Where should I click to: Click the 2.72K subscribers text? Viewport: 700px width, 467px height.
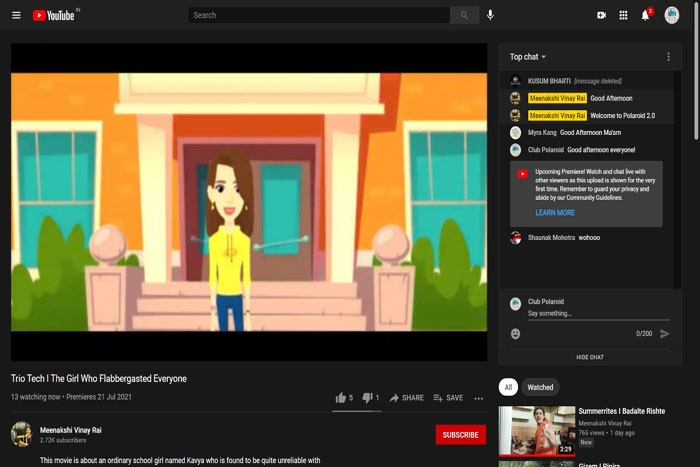coord(63,440)
